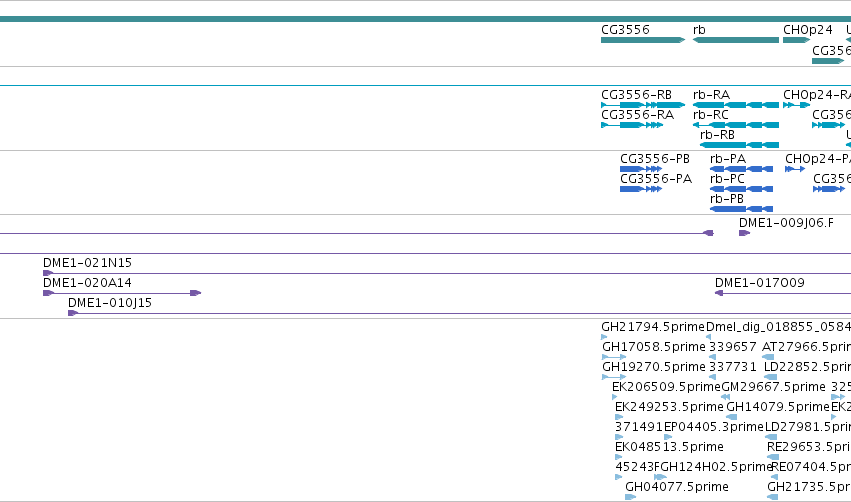
Task: Select the rb-RA transcript glyph
Action: coord(736,105)
